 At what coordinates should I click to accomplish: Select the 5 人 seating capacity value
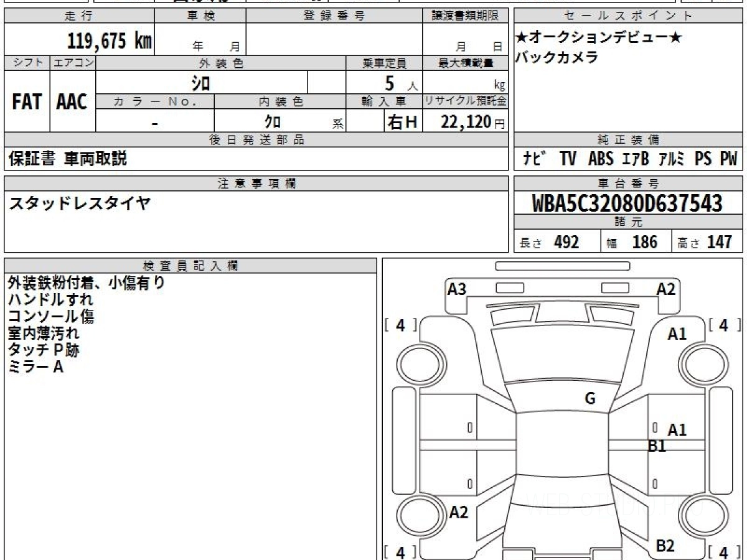(x=402, y=83)
